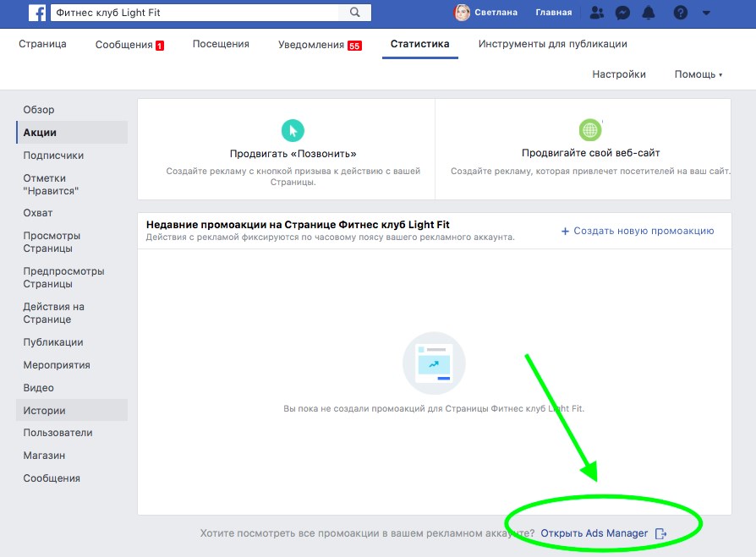Click Создать новую промоакцию

coord(638,232)
